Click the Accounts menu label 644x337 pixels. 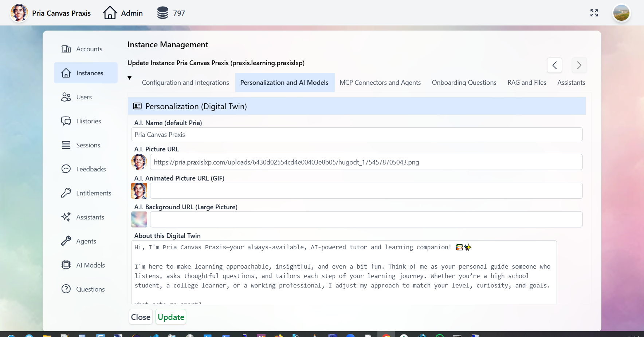coord(89,49)
